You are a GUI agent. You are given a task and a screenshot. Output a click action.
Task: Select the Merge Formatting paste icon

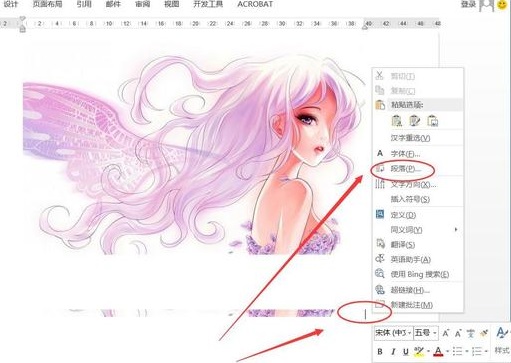tap(414, 121)
